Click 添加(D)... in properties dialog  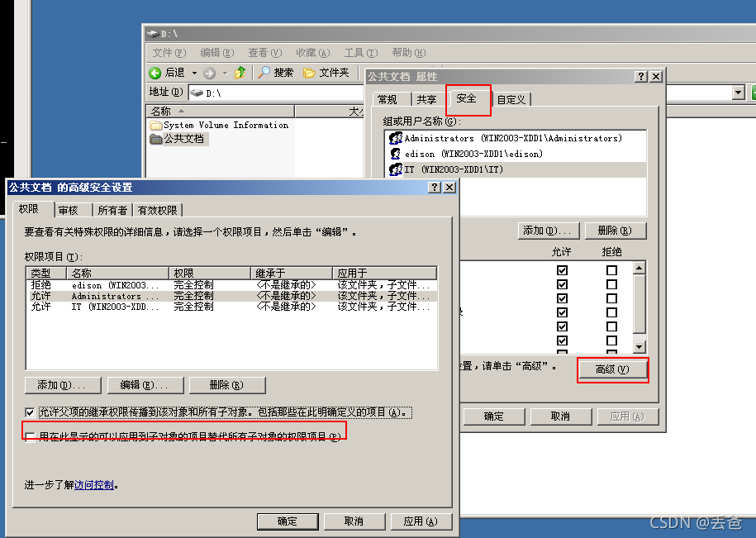click(547, 231)
